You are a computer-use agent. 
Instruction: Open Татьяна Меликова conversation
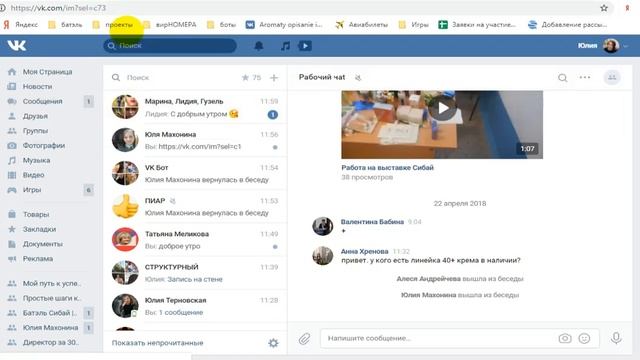[x=195, y=240]
